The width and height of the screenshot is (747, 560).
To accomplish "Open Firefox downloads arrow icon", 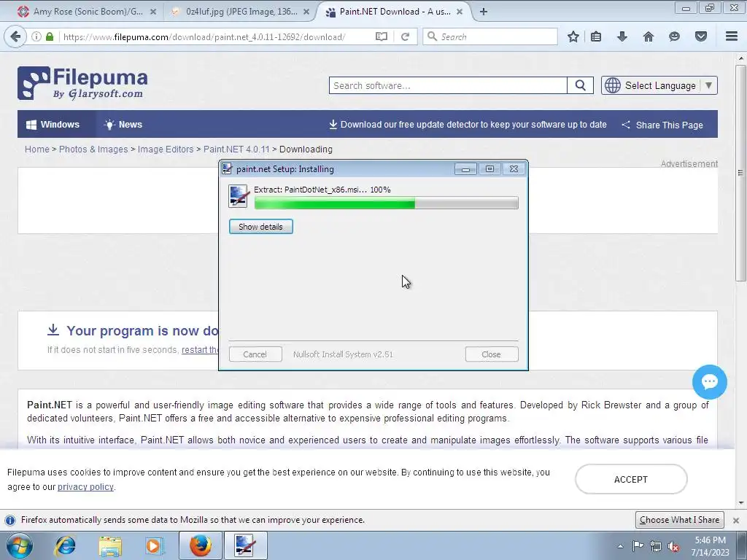I will 622,36.
